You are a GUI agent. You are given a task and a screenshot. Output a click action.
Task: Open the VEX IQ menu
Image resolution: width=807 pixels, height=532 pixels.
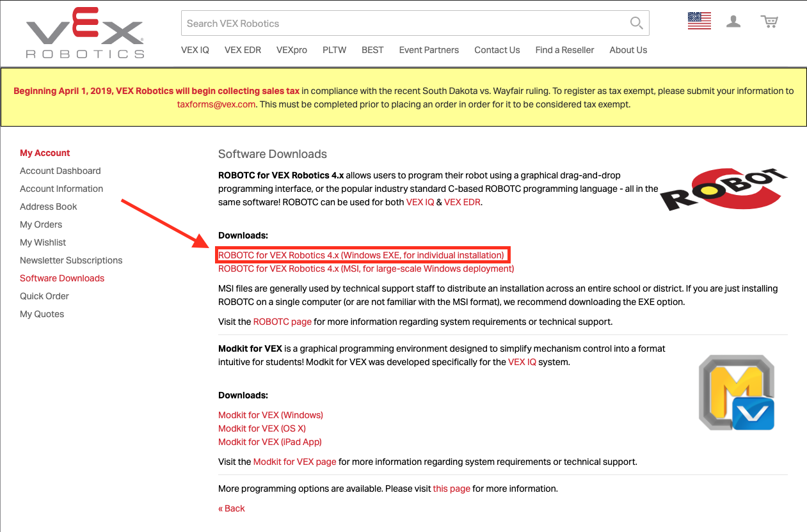click(x=195, y=50)
